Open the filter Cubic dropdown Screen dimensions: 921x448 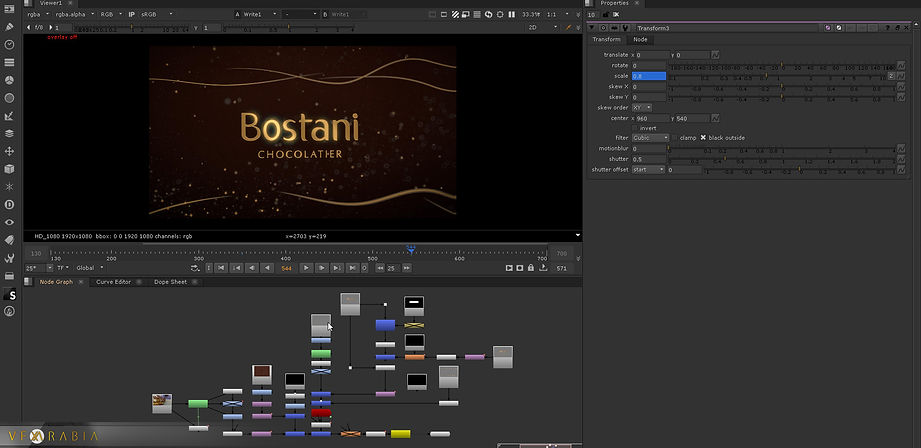point(650,138)
